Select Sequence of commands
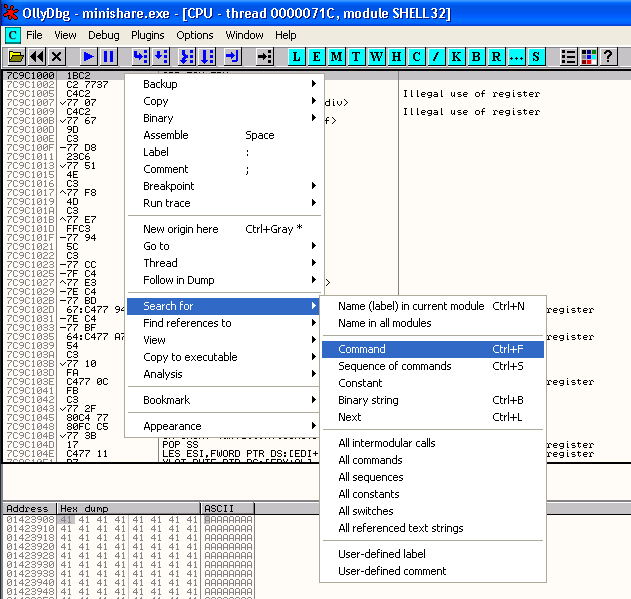Viewport: 631px width, 599px height. point(433,366)
